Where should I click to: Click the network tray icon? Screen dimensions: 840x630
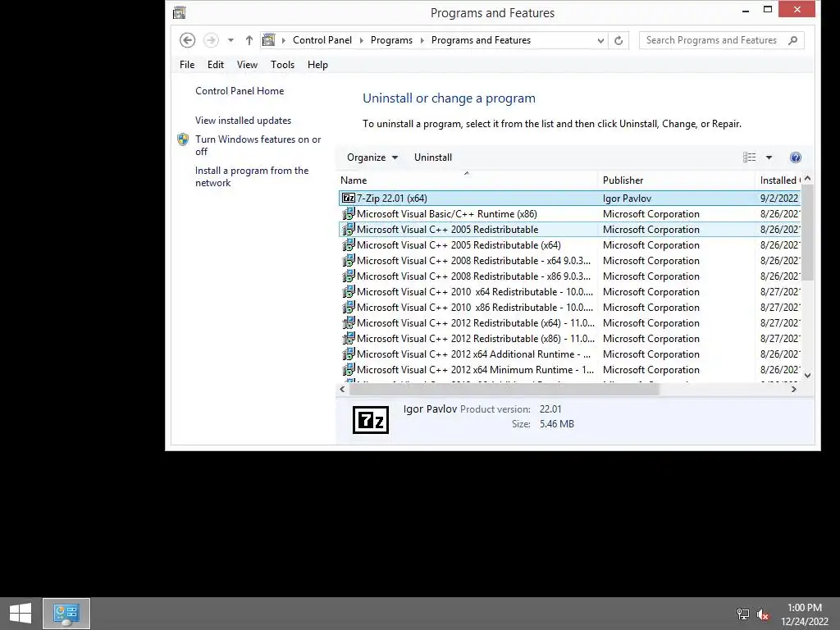click(x=743, y=614)
